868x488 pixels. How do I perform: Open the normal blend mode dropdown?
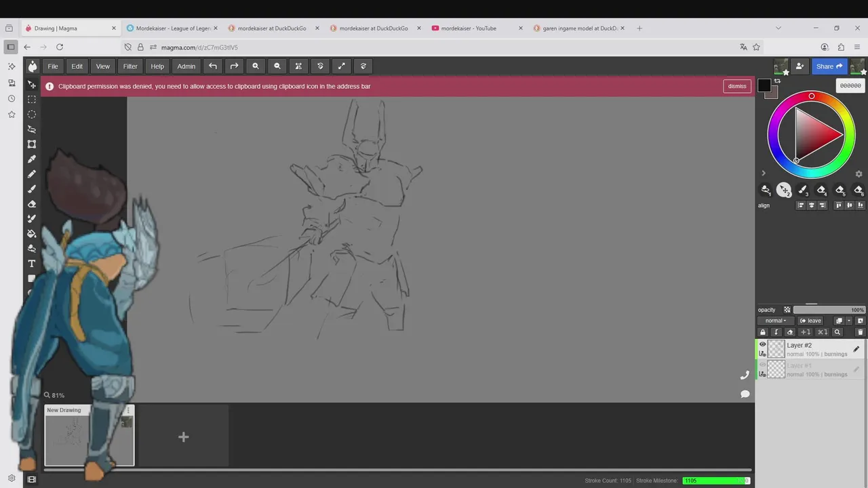point(775,321)
